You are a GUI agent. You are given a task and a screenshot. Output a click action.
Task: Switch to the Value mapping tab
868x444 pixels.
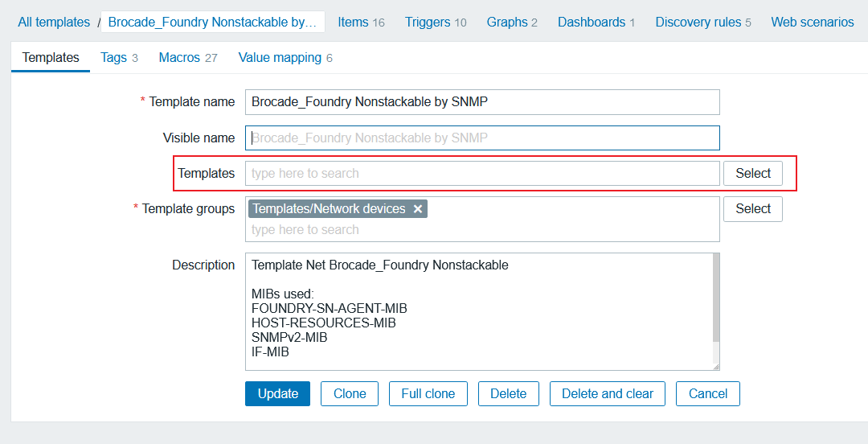pos(285,58)
